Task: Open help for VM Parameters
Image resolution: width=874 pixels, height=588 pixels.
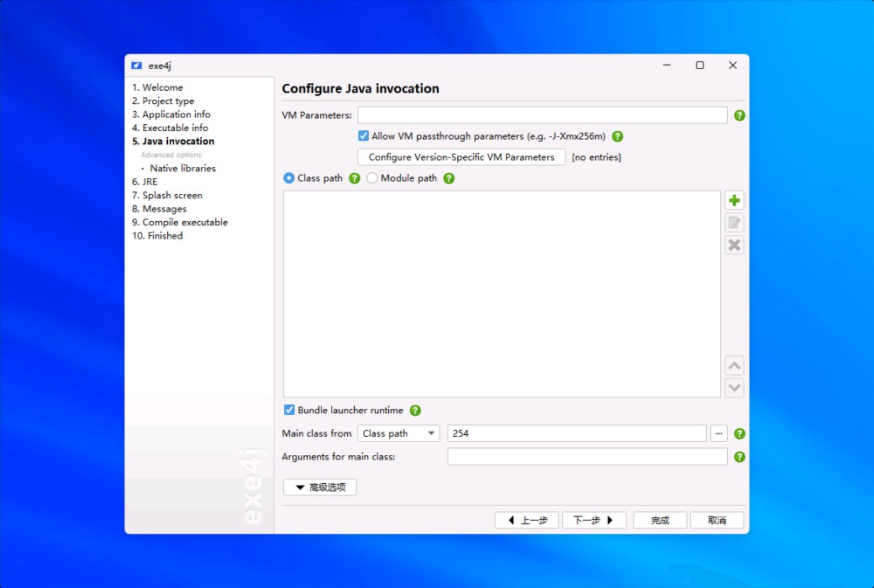Action: pyautogui.click(x=740, y=115)
